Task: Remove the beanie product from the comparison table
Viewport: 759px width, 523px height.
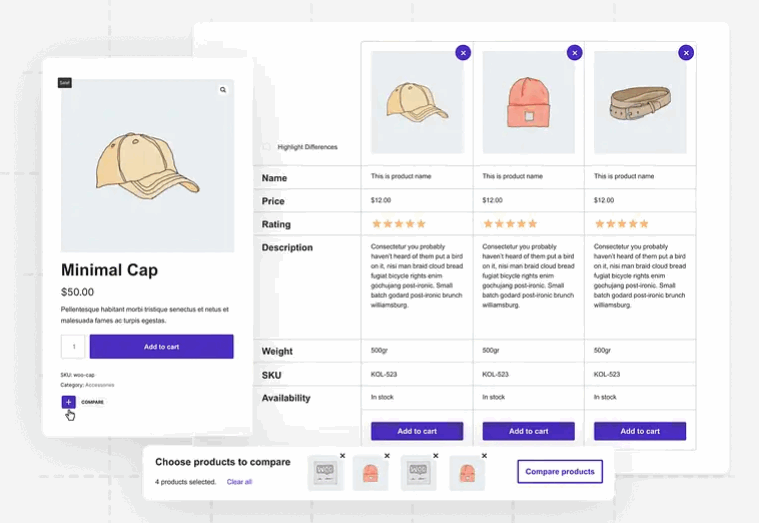Action: (575, 53)
